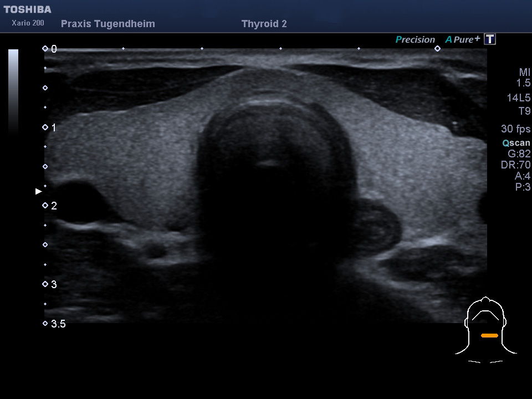Select the DR:70 dynamic range value
Image resolution: width=532 pixels, height=399 pixels.
pos(516,165)
